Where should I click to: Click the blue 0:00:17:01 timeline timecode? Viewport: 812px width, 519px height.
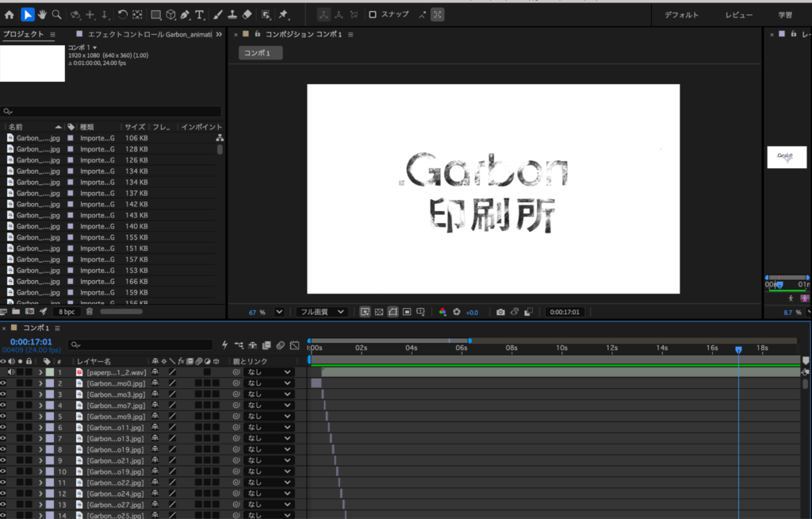(x=31, y=342)
